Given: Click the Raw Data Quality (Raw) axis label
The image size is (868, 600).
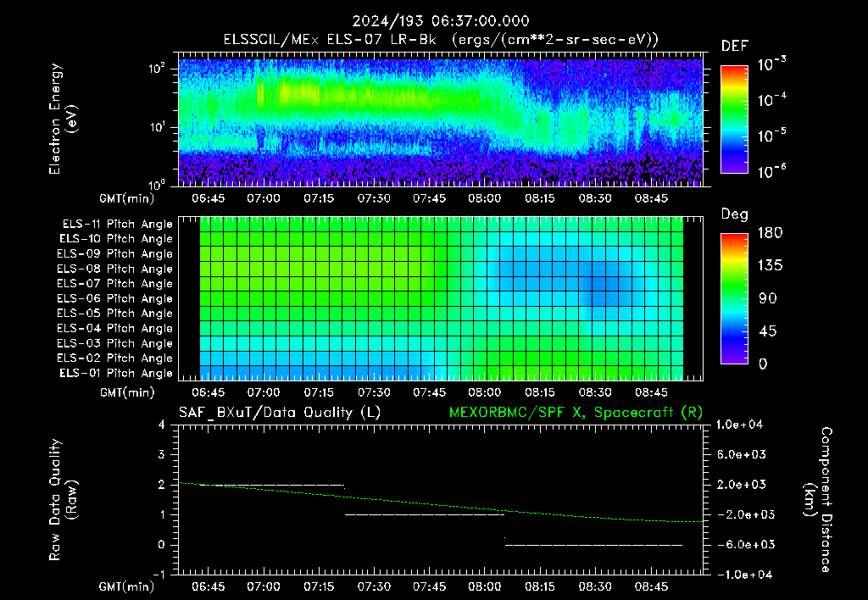Looking at the screenshot, I should [63, 499].
